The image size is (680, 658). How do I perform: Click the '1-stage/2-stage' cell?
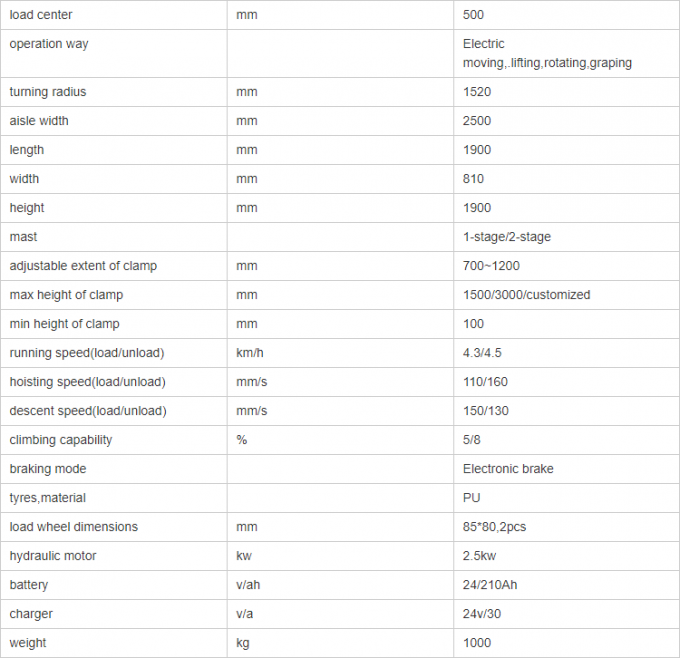click(507, 237)
